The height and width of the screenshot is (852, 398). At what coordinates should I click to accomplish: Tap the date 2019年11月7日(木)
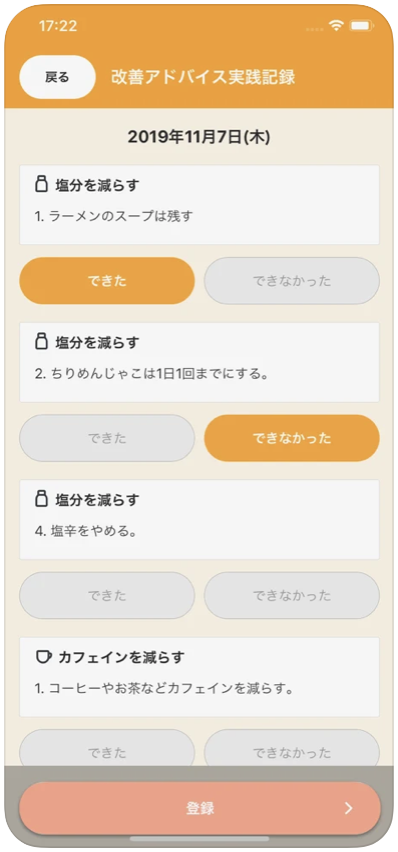199,137
